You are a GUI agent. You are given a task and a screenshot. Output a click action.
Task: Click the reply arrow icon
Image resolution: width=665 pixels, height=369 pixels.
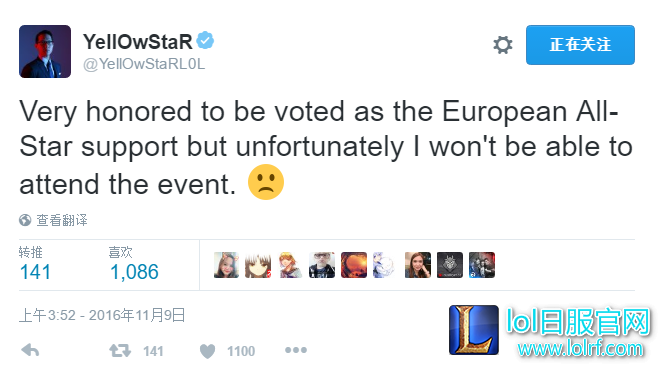[30, 350]
